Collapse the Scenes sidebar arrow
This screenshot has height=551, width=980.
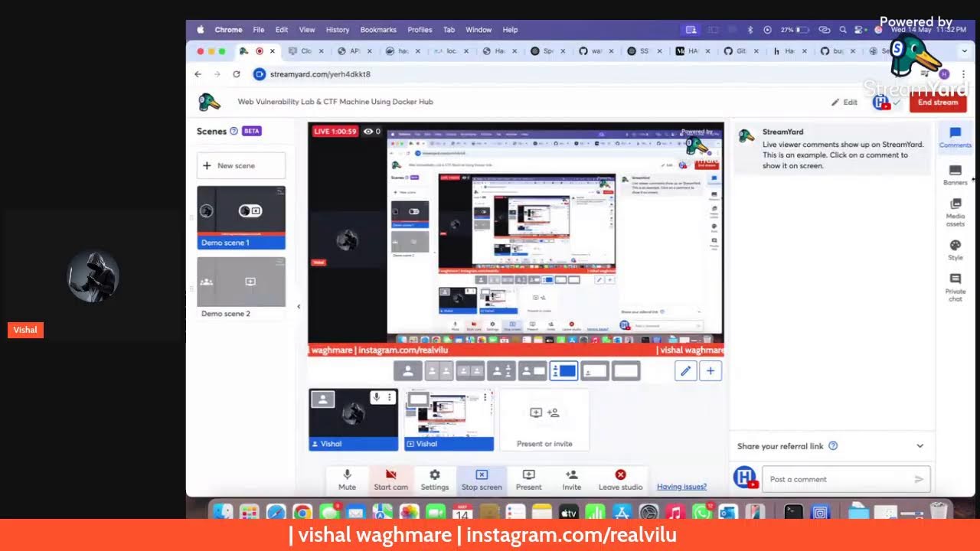[299, 306]
